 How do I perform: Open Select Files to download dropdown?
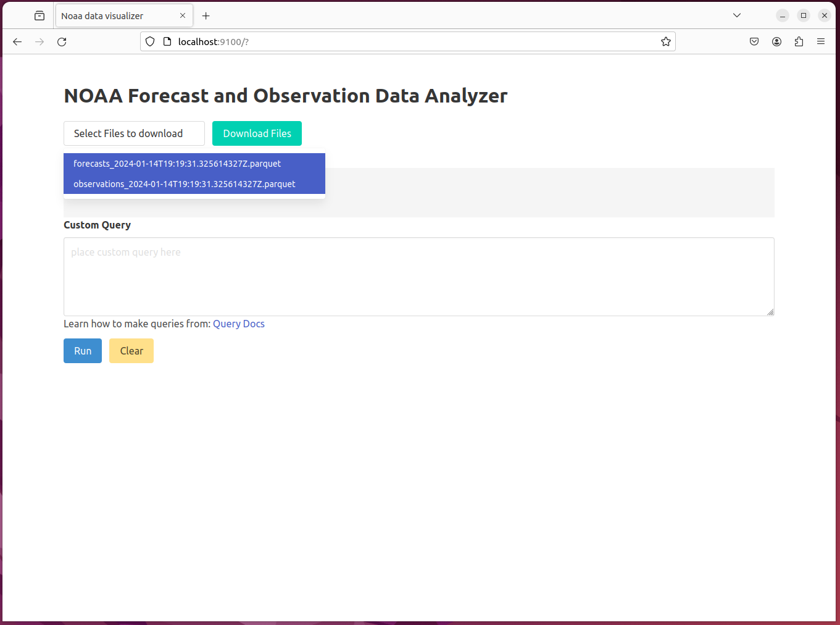(x=134, y=133)
